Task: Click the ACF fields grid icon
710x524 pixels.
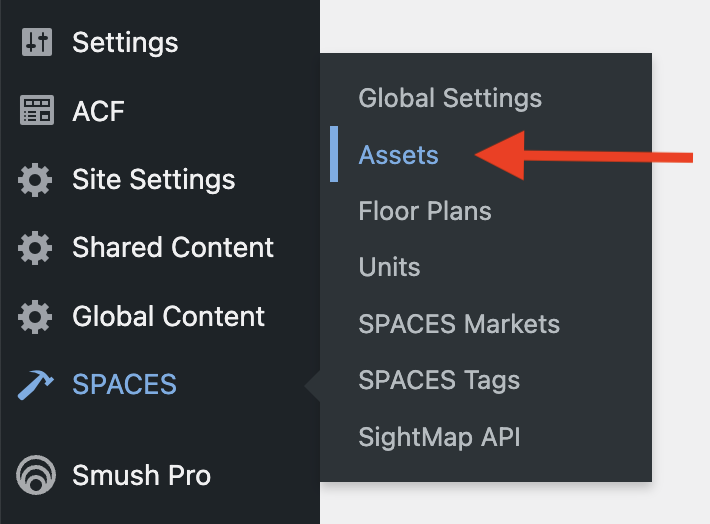Action: [37, 110]
